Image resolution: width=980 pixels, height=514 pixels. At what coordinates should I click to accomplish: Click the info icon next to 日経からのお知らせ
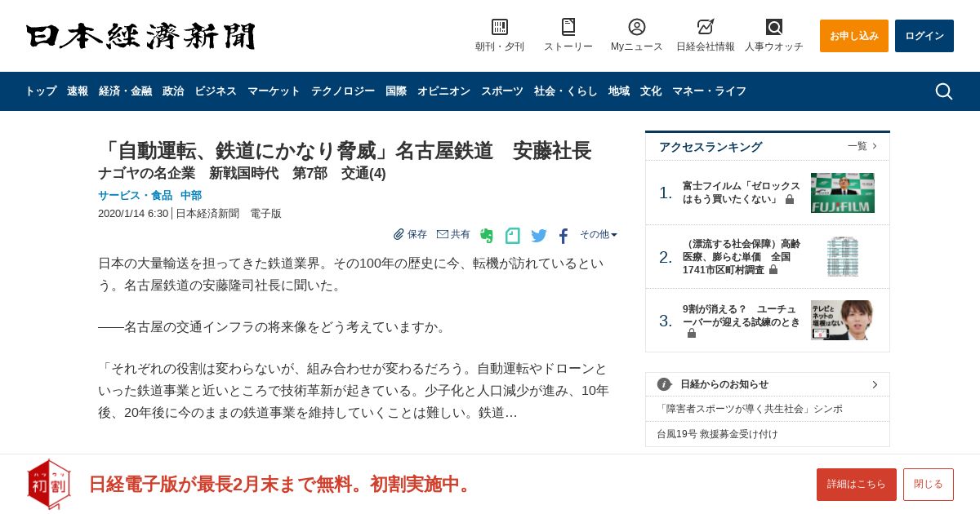(x=664, y=384)
